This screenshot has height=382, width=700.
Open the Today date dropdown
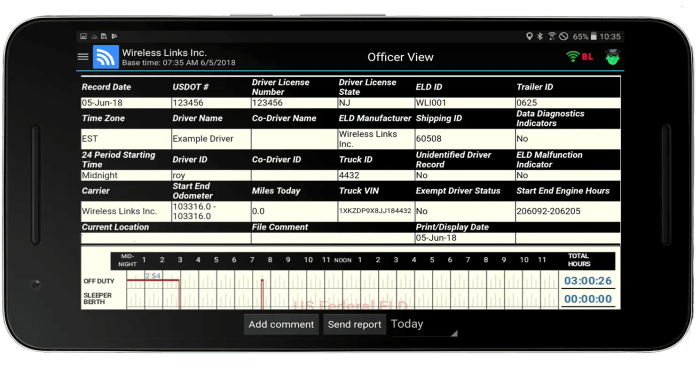(x=424, y=324)
